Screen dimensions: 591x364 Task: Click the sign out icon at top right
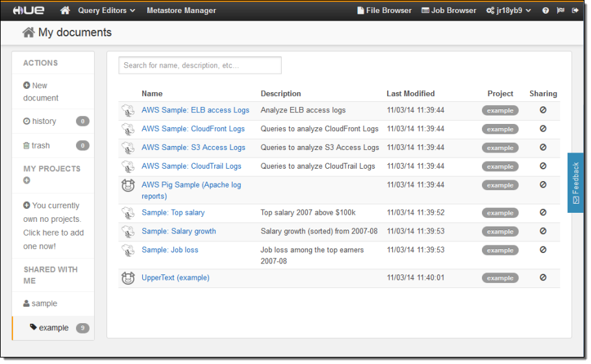click(x=575, y=10)
